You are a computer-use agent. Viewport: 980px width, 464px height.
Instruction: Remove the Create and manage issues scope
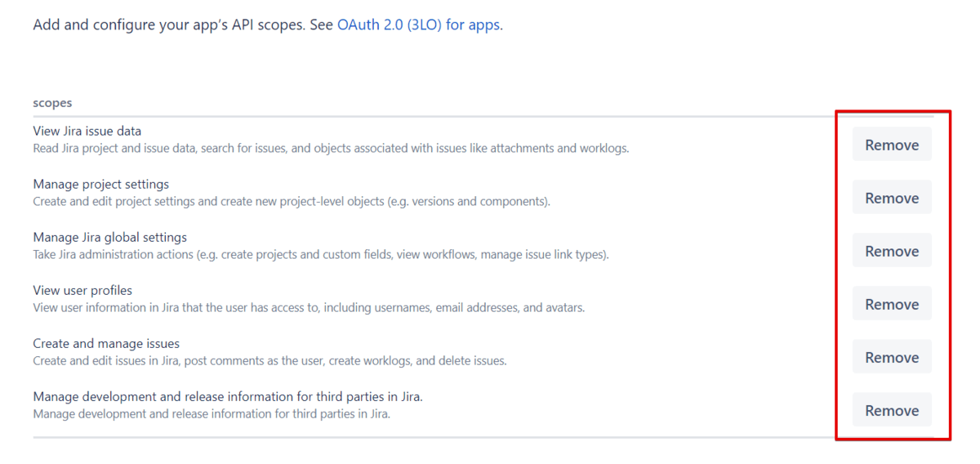(892, 358)
